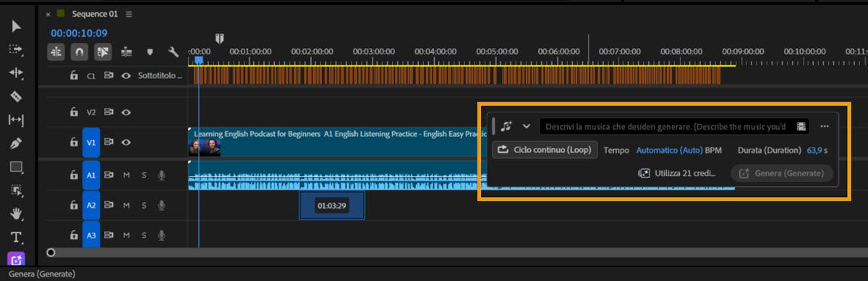Toggle sync lock on track A1

pos(109,175)
